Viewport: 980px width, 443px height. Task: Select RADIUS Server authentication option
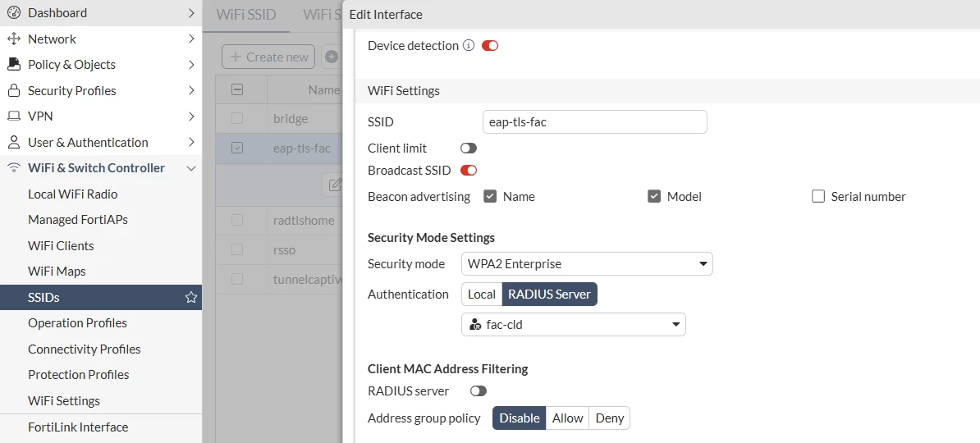[549, 295]
